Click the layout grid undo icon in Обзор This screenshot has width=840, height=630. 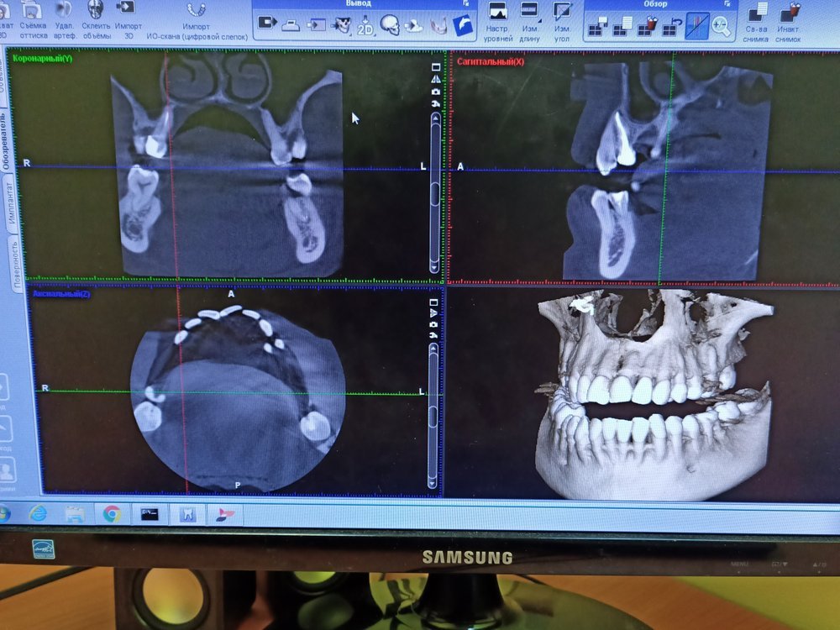tap(672, 27)
